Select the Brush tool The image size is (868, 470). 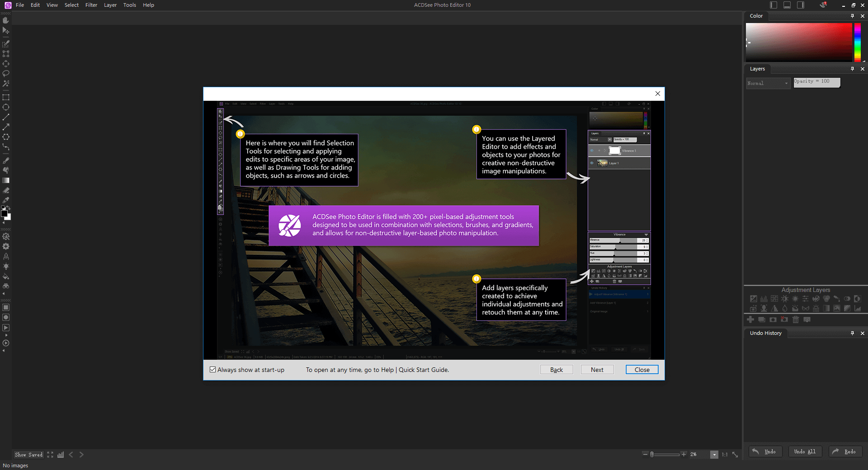pyautogui.click(x=6, y=160)
